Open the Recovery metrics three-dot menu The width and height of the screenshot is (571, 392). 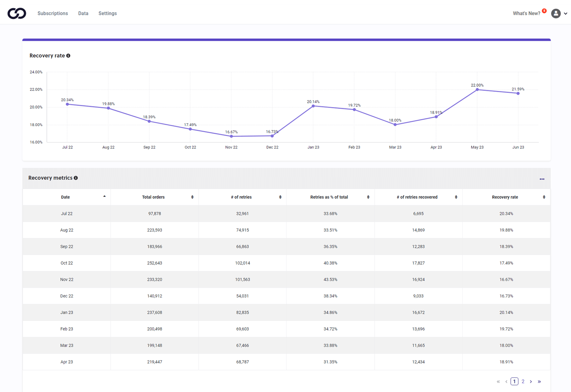(542, 179)
